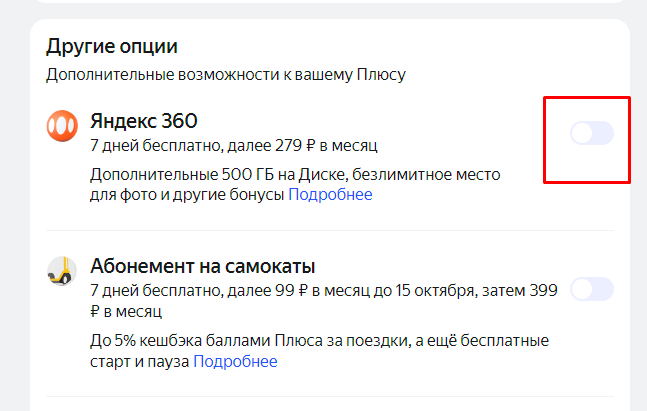Click the yellow scooter subscription icon
The width and height of the screenshot is (647, 411).
coord(61,271)
